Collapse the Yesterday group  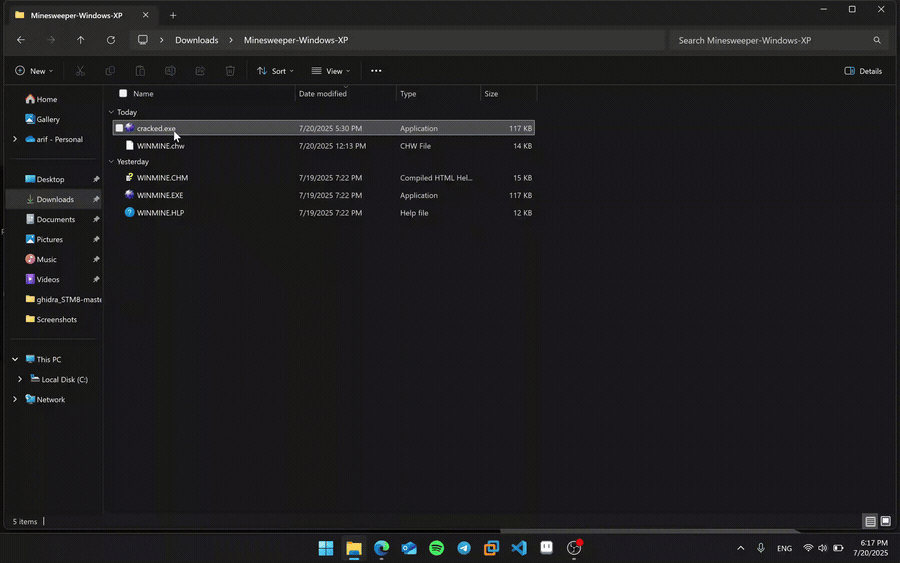(111, 161)
